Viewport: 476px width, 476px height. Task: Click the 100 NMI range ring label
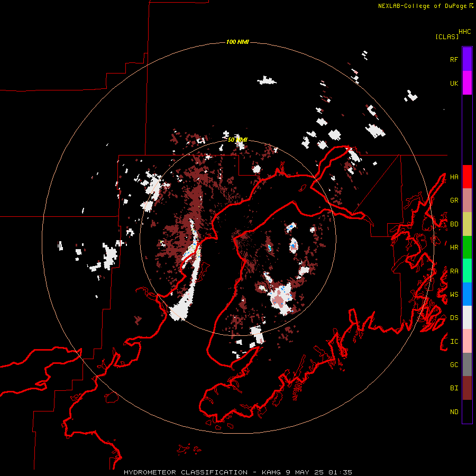(x=237, y=42)
